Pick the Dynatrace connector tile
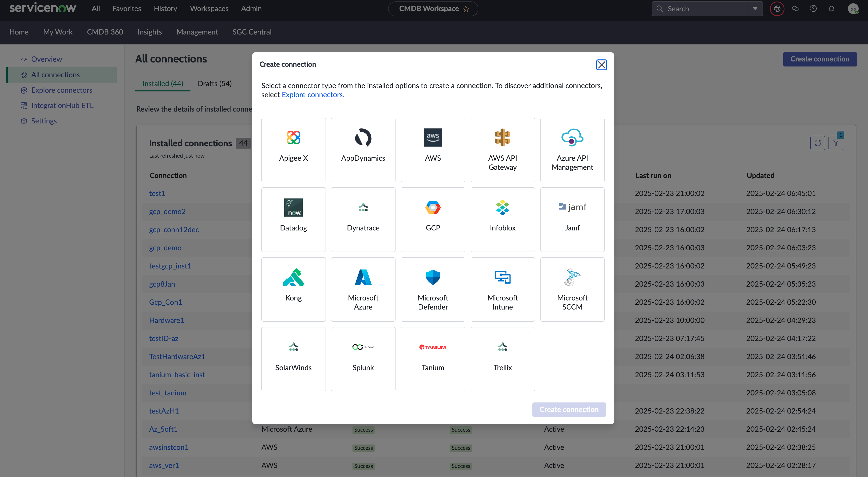 point(363,219)
